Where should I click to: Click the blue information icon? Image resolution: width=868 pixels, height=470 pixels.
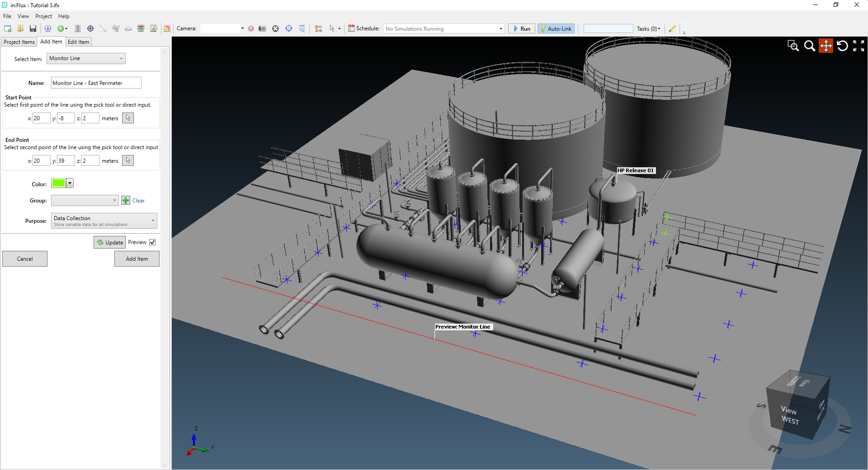[48, 28]
